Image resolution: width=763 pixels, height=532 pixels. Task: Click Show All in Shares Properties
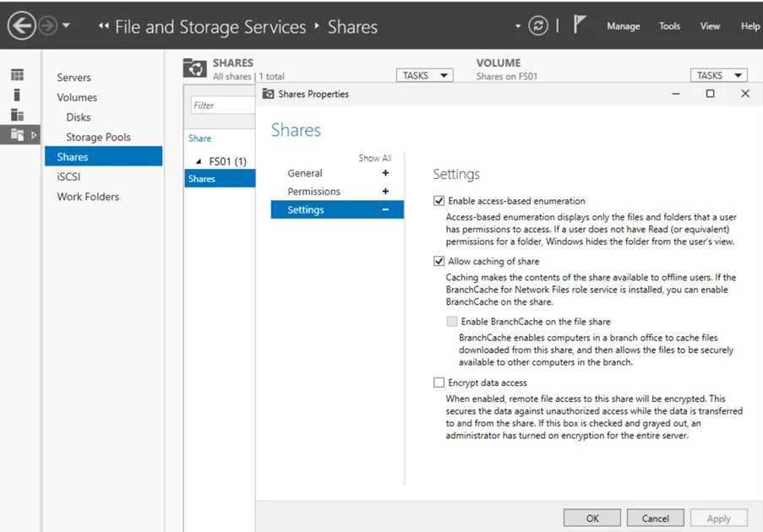pyautogui.click(x=374, y=158)
